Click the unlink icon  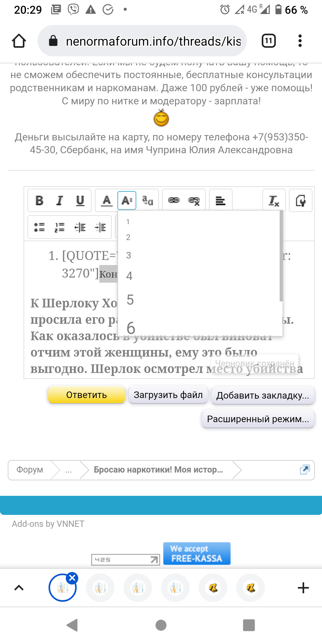(194, 201)
